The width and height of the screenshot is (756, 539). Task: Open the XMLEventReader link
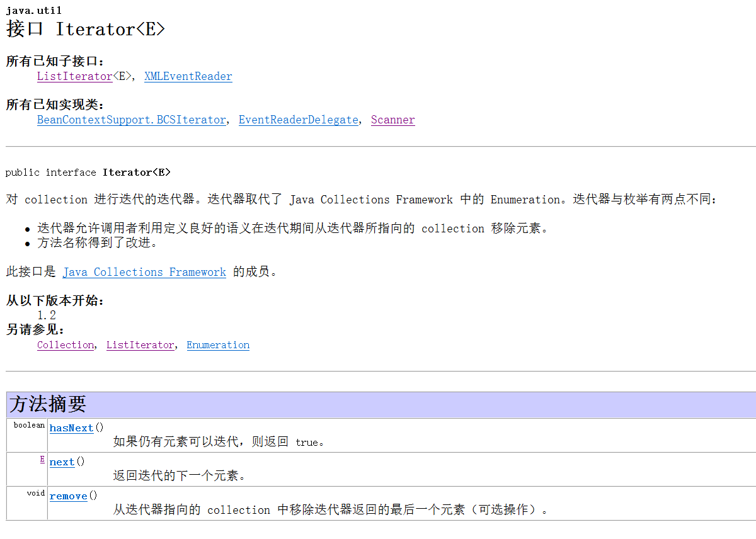[x=188, y=76]
